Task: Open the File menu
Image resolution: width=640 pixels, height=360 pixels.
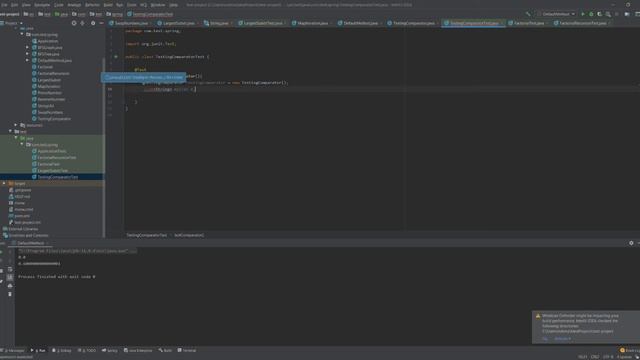Action: coord(4,5)
